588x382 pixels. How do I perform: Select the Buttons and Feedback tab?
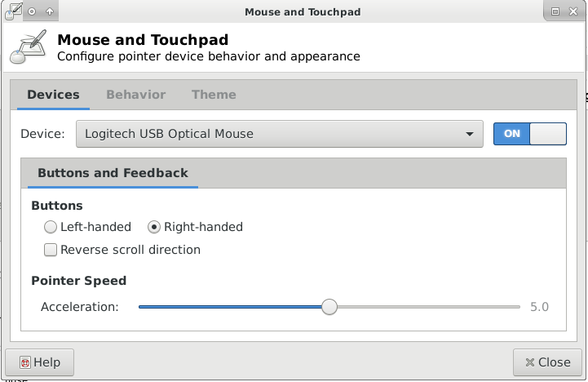(x=113, y=173)
